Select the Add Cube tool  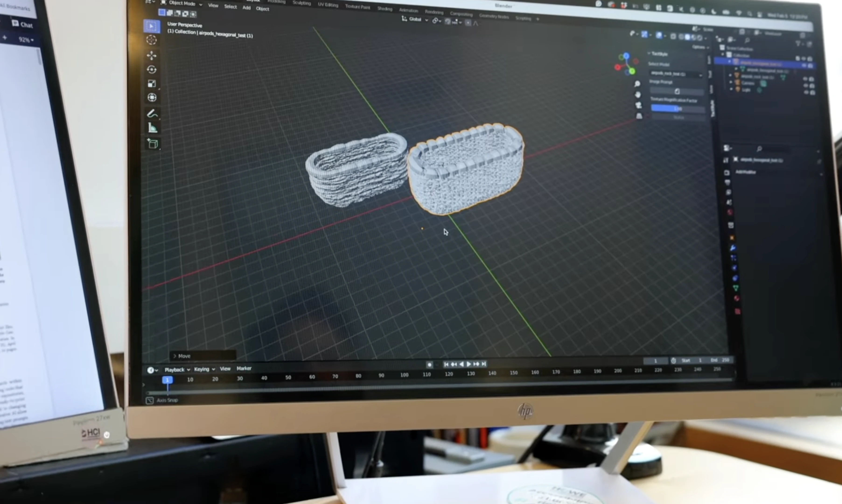(153, 144)
